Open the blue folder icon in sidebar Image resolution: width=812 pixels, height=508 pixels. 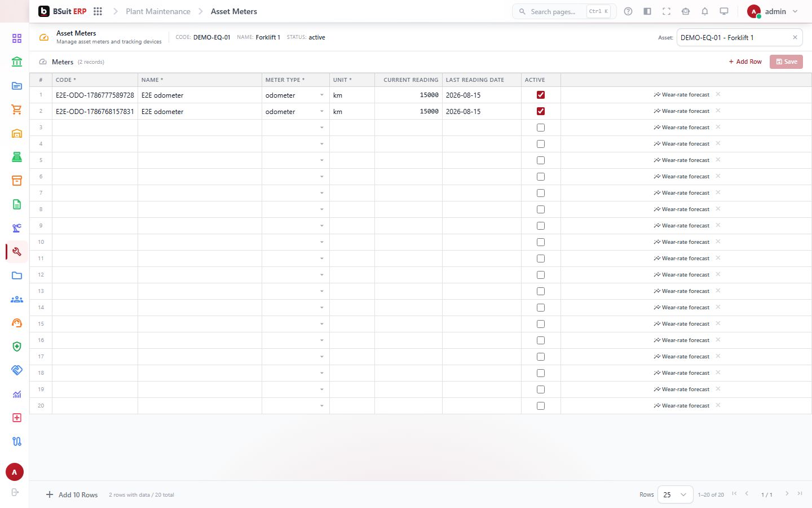[x=17, y=275]
